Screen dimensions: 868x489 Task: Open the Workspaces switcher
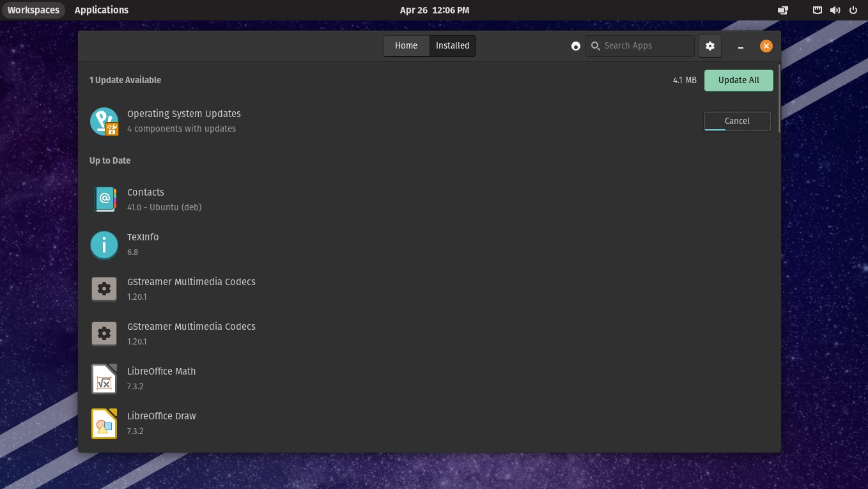pos(33,10)
